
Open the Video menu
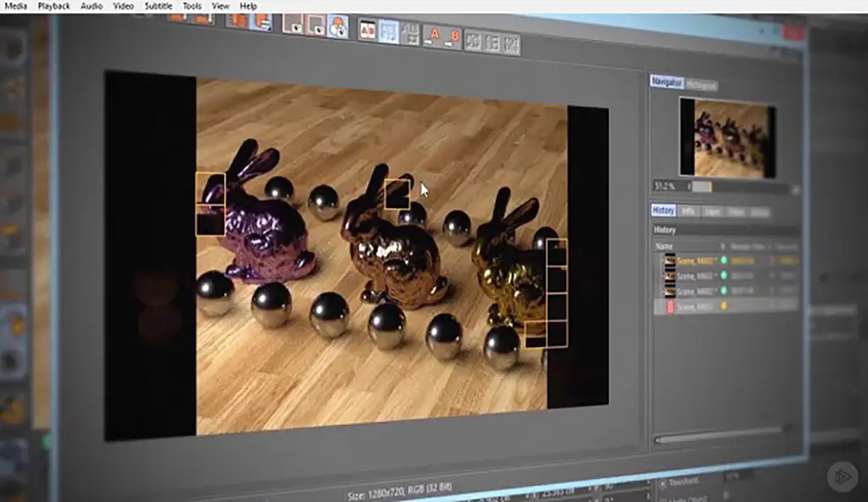122,6
